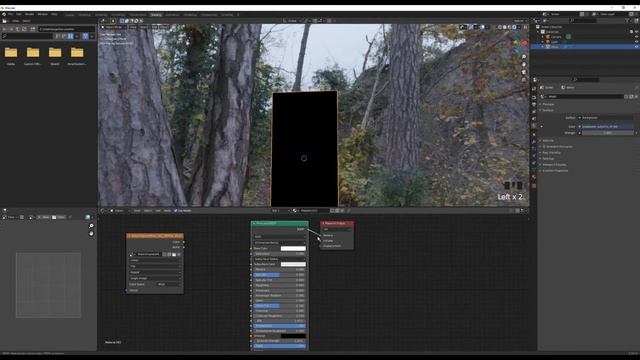
Task: Click viewport zoom gizmo icon
Action: point(524,57)
